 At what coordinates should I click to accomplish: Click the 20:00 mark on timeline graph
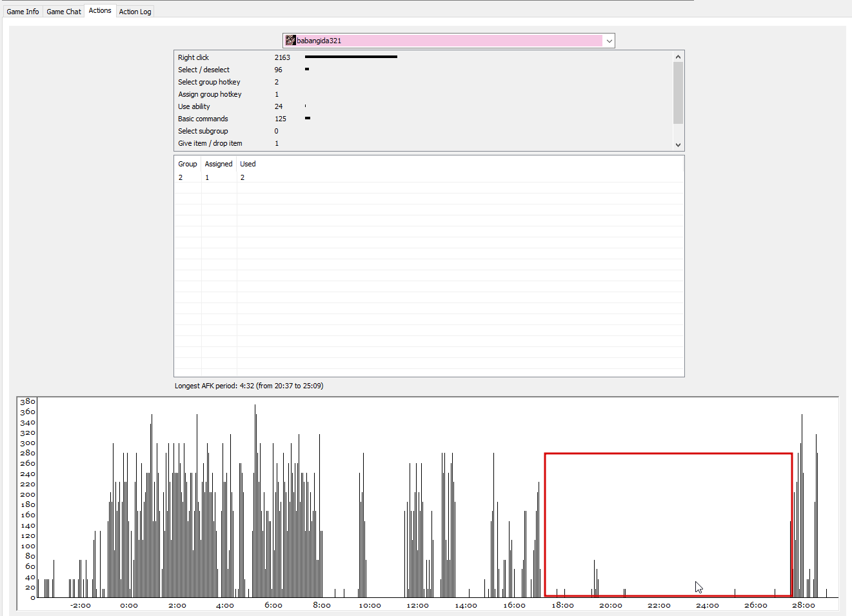611,605
